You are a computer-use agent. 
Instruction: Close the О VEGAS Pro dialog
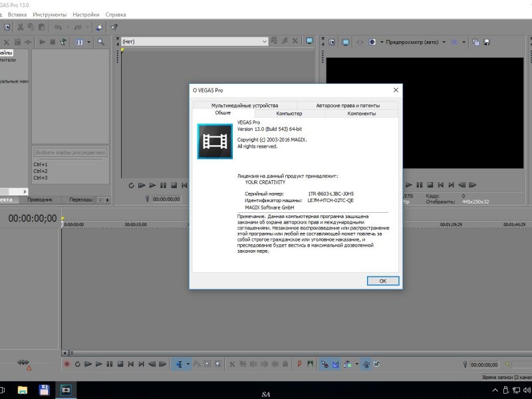coord(396,90)
